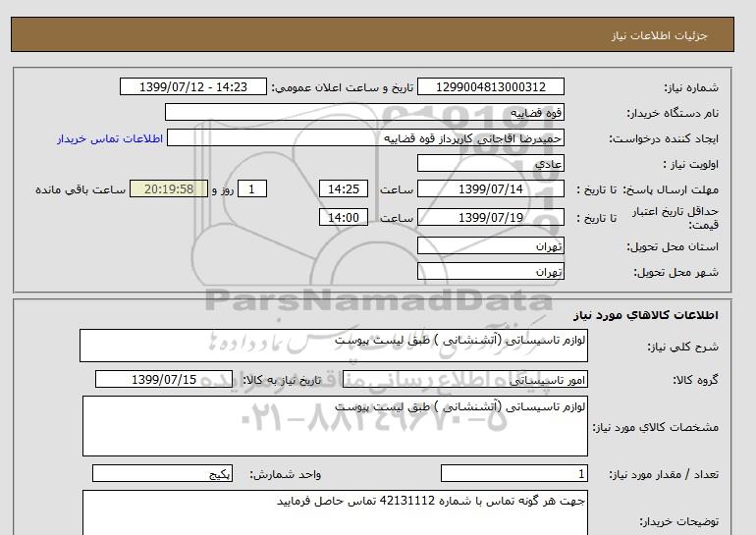756x535 pixels.
Task: Select the label 'اولویت نیاز :'
Action: click(690, 164)
